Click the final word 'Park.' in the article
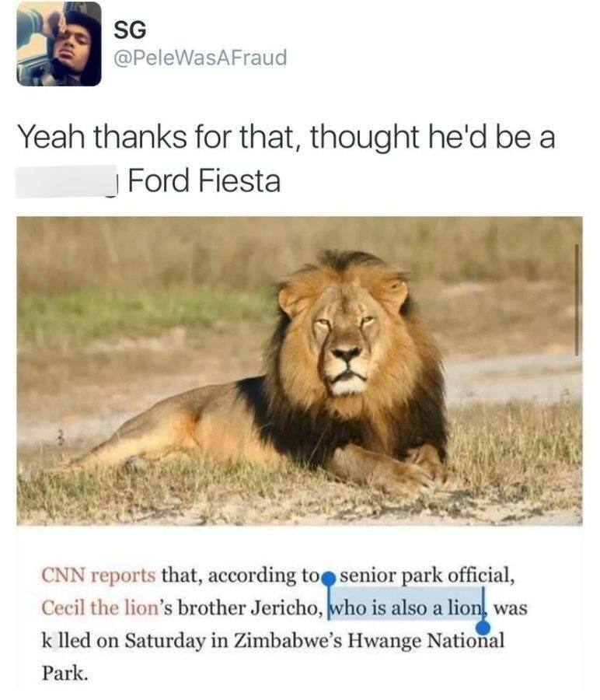Image resolution: width=600 pixels, height=700 pixels. coord(65,674)
